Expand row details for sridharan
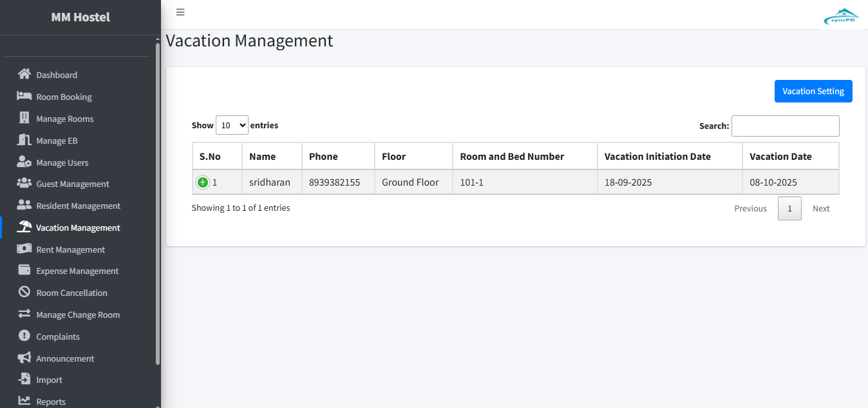 tap(203, 182)
